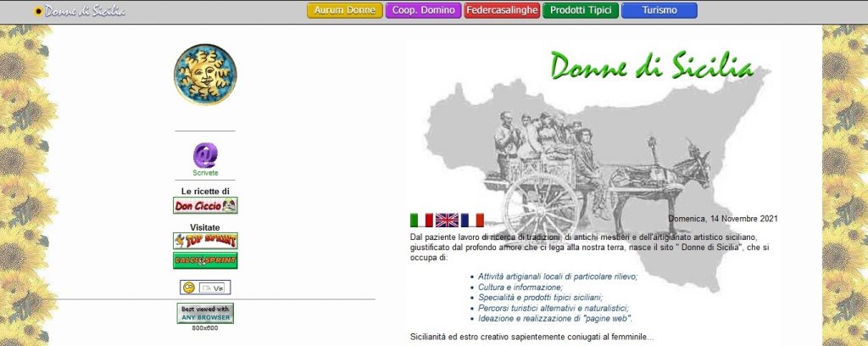Open the Don Ciccio recipes banner
The image size is (868, 346).
[x=205, y=205]
